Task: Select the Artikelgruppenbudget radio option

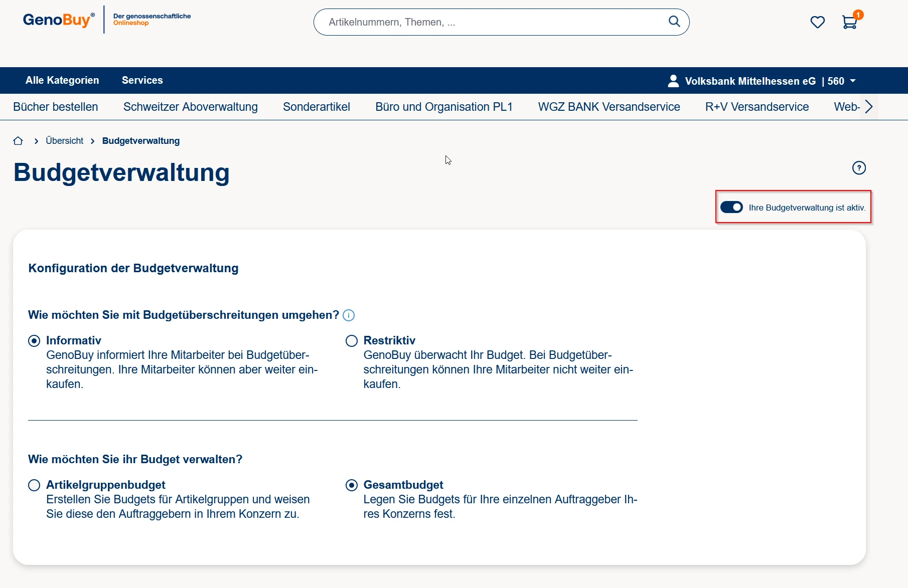Action: tap(34, 485)
